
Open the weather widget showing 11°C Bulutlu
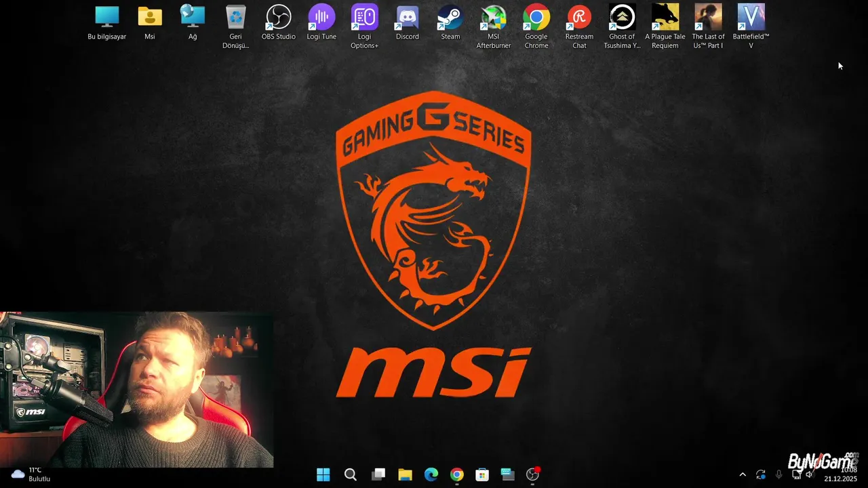coord(31,474)
